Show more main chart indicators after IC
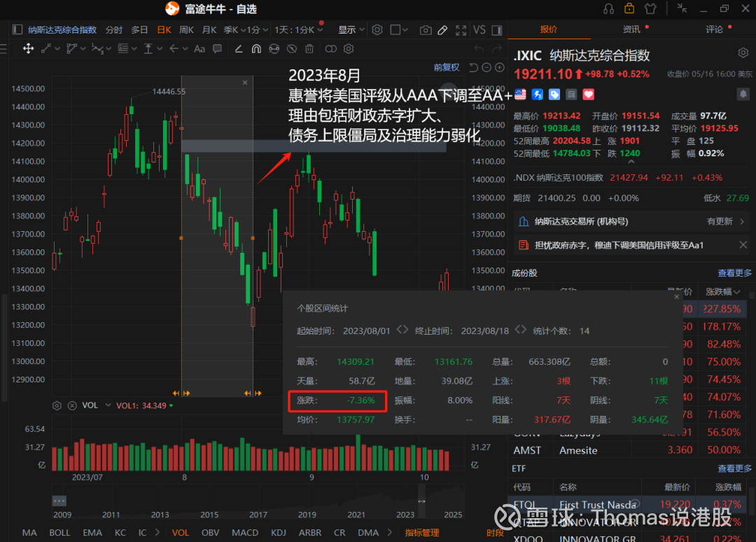Screen dimensions: 756x542 pyautogui.click(x=157, y=532)
